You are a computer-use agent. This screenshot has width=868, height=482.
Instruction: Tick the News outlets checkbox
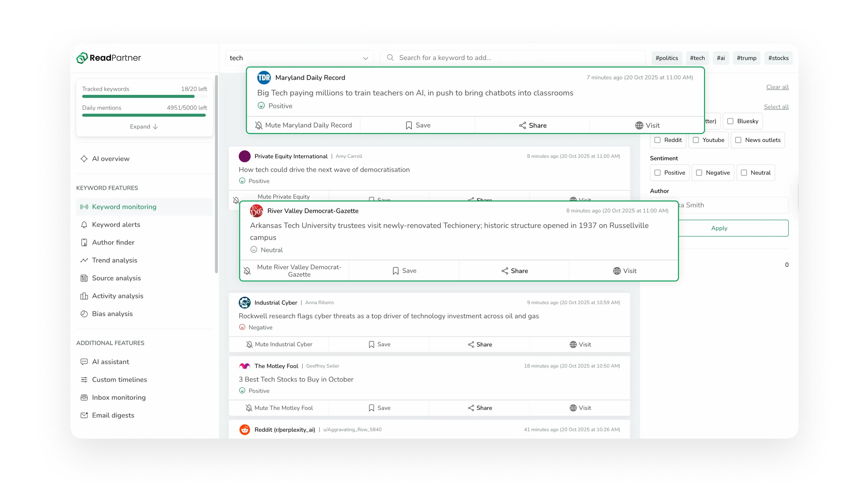tap(738, 140)
